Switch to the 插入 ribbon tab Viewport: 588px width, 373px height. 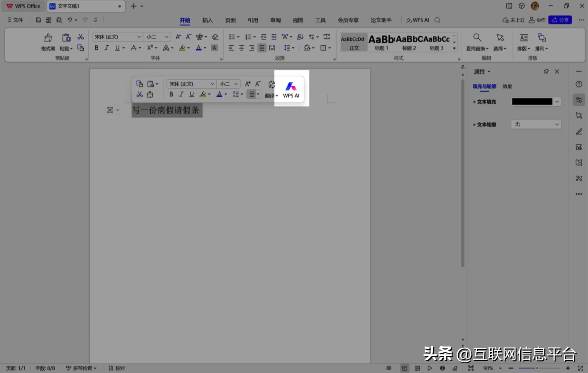point(207,20)
